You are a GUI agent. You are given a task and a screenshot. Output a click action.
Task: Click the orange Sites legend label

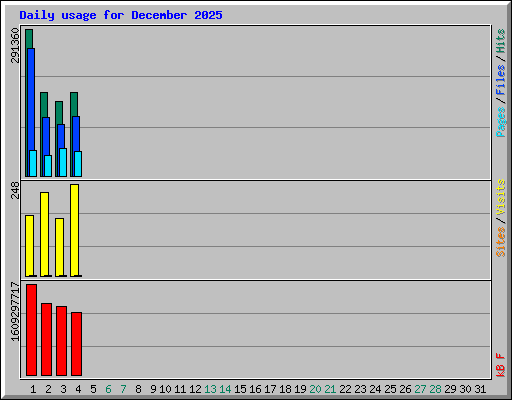click(500, 242)
